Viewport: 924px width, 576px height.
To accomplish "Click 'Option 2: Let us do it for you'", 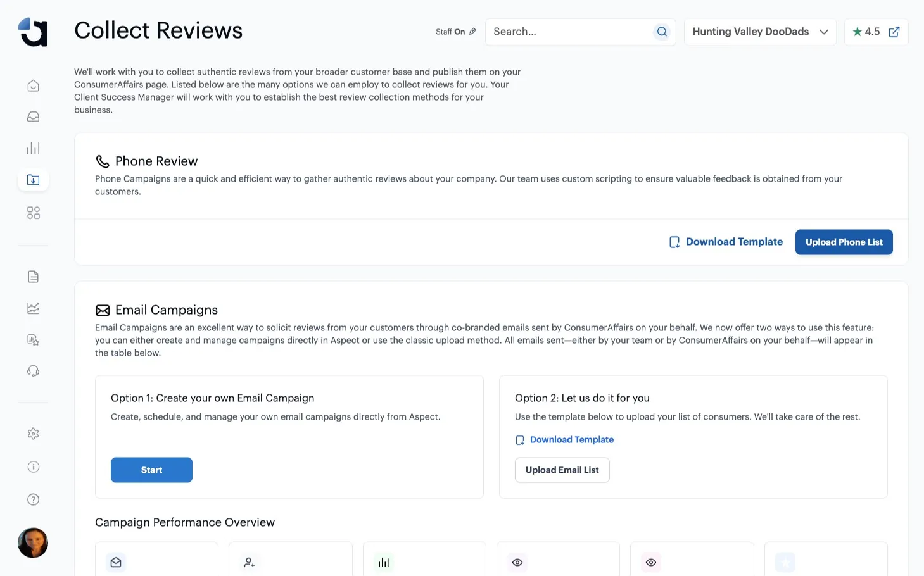I will point(582,398).
